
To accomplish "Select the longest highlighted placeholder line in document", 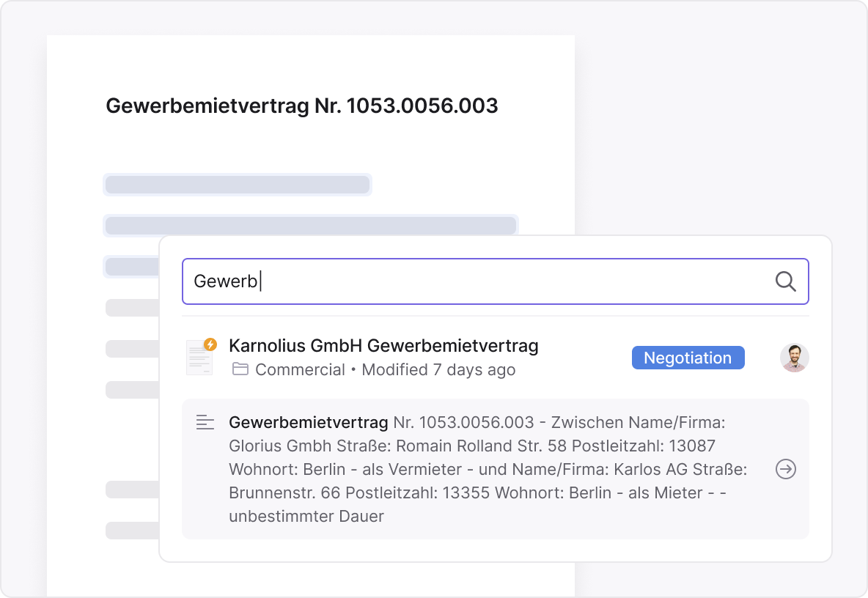I will click(310, 226).
